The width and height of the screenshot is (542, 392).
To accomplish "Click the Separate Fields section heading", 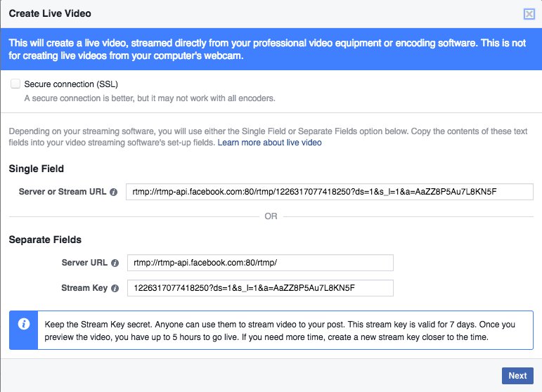I will 45,240.
